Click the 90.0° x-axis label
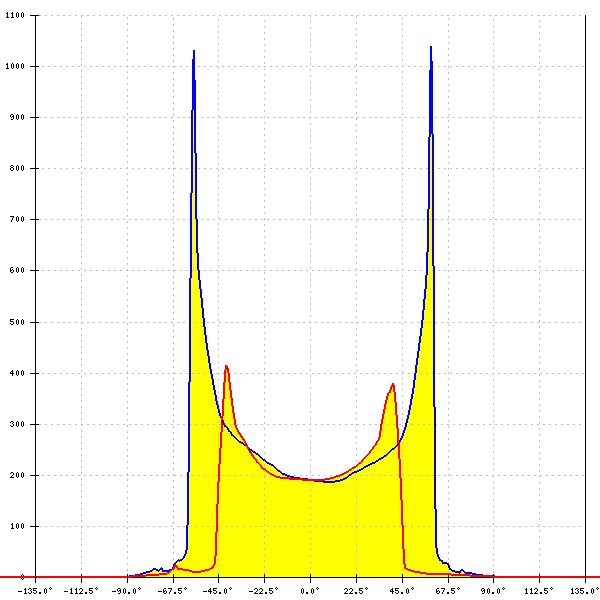The height and width of the screenshot is (600, 600). [493, 591]
